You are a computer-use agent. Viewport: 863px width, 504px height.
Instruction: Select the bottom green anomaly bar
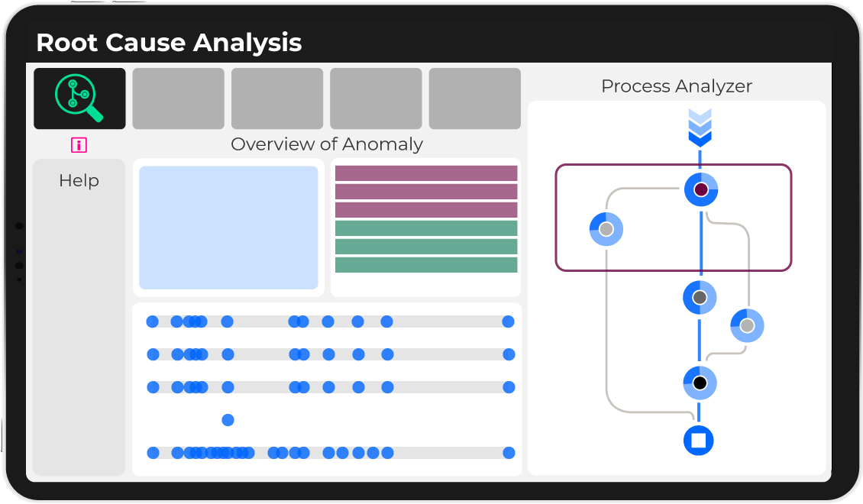click(426, 265)
